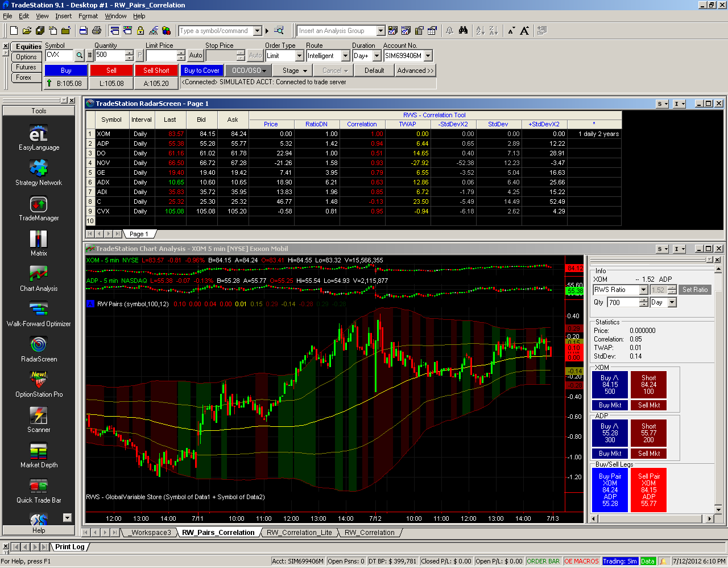Open Chart Analysis from sidebar
Viewport: 728px width, 568px height.
tap(39, 279)
